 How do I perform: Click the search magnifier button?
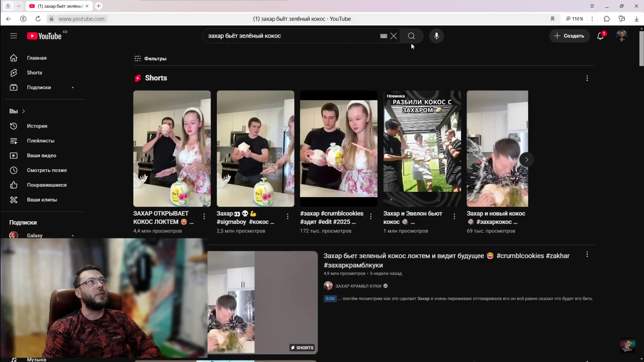411,36
